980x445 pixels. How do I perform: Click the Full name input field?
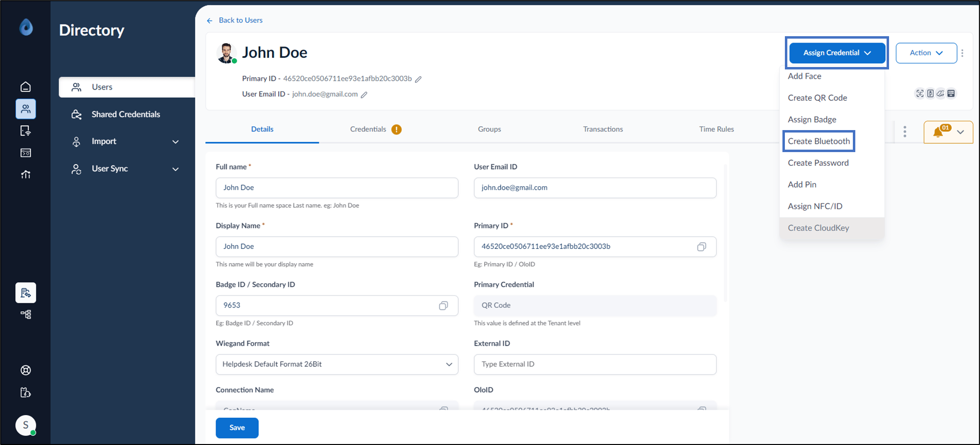[337, 188]
